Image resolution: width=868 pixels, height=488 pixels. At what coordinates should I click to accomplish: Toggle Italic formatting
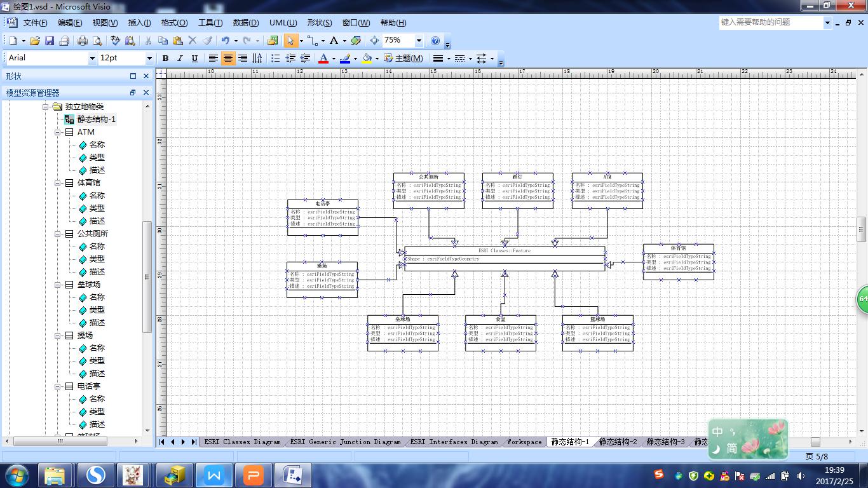point(180,58)
